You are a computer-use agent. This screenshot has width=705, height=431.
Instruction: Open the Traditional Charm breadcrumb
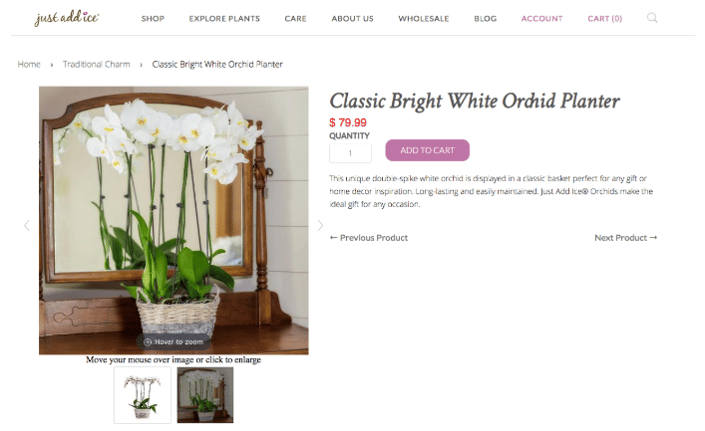[x=96, y=64]
